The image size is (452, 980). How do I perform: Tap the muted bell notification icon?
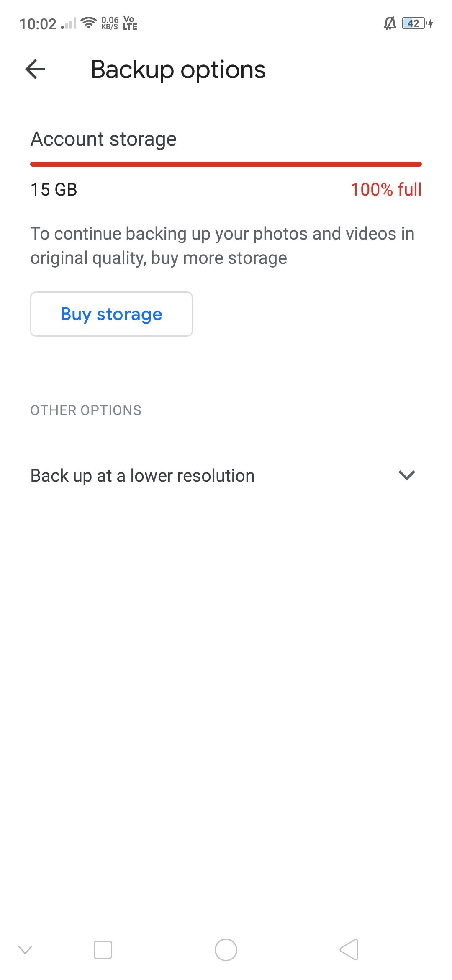(390, 23)
